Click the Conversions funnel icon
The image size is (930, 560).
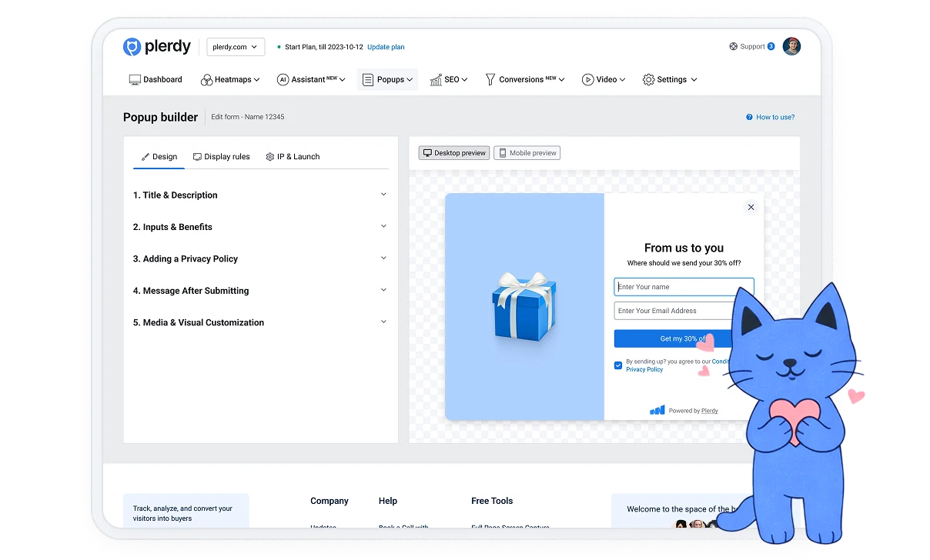(490, 79)
